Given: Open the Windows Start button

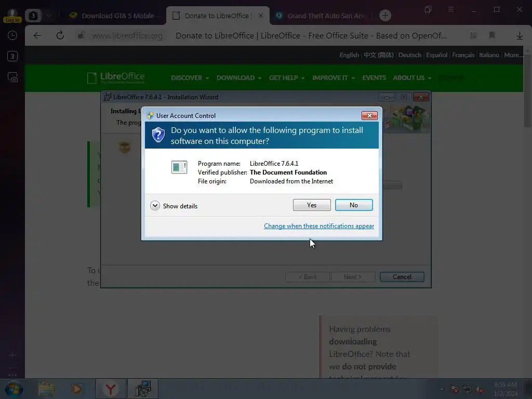Looking at the screenshot, I should pos(14,389).
